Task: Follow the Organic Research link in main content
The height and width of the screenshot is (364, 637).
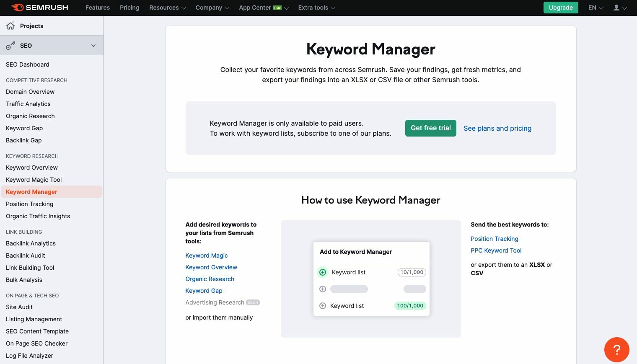Action: (210, 279)
